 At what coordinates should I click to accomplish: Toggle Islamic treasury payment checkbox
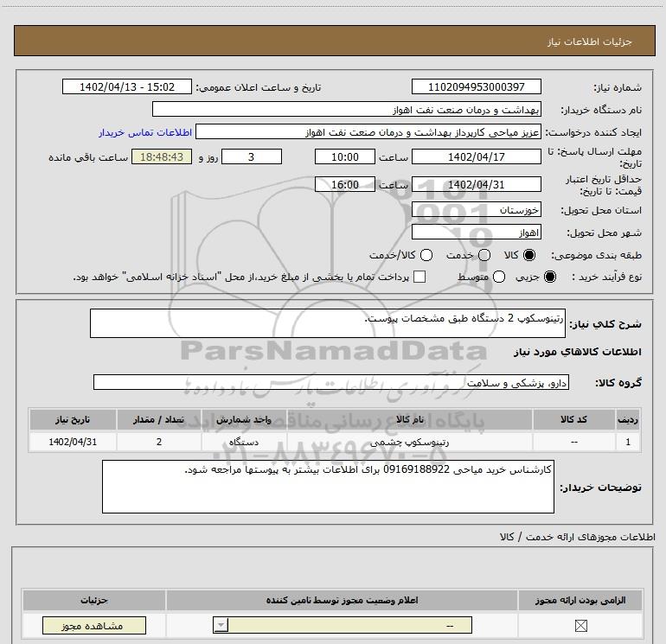tap(419, 277)
